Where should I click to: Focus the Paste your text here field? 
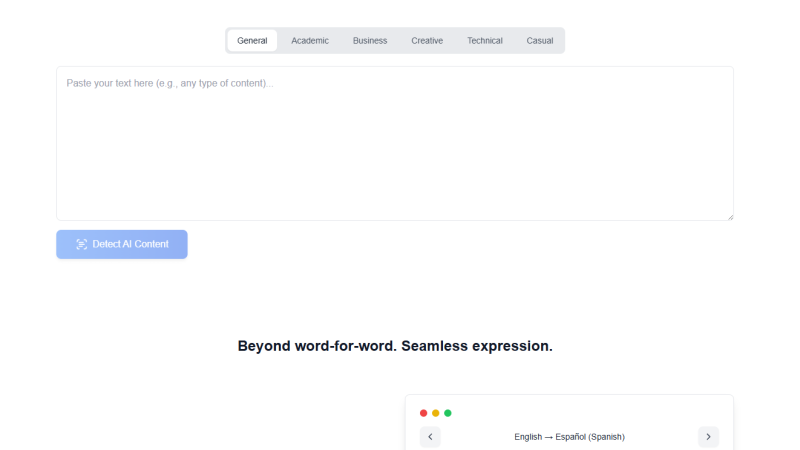tap(395, 143)
